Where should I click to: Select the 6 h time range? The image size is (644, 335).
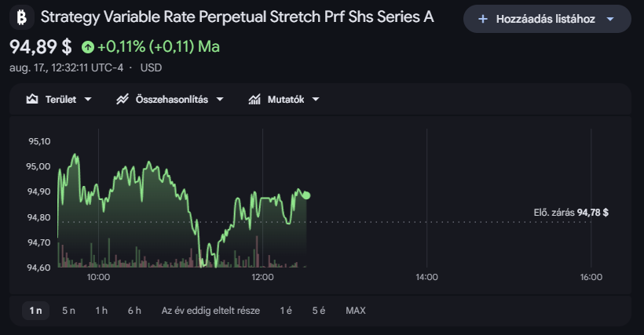point(134,311)
